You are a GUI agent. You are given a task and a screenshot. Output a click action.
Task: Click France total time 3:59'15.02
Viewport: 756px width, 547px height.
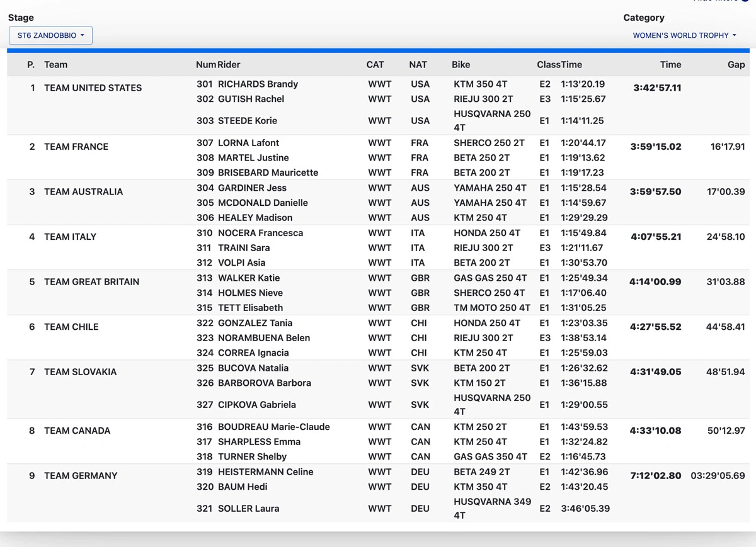click(656, 147)
